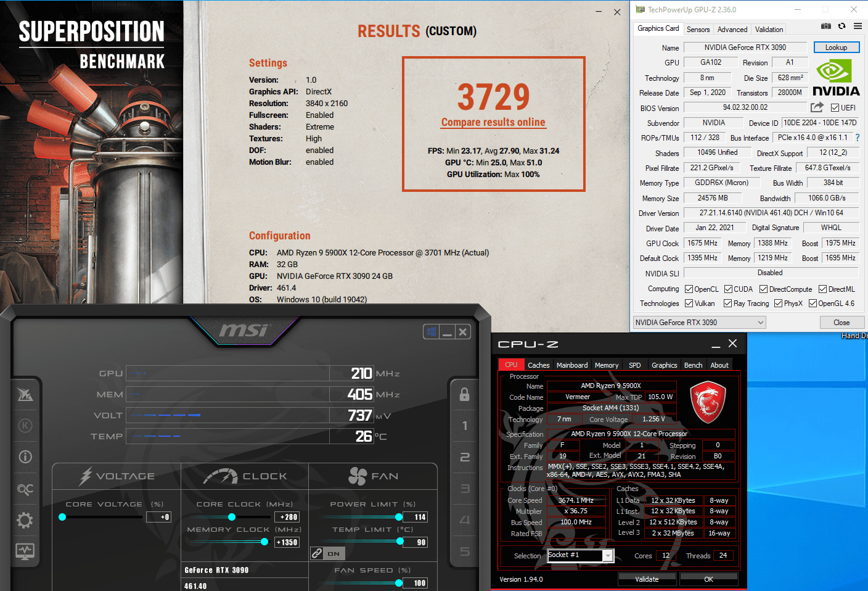
Task: Click the Temp Limit slider handle
Action: (400, 542)
